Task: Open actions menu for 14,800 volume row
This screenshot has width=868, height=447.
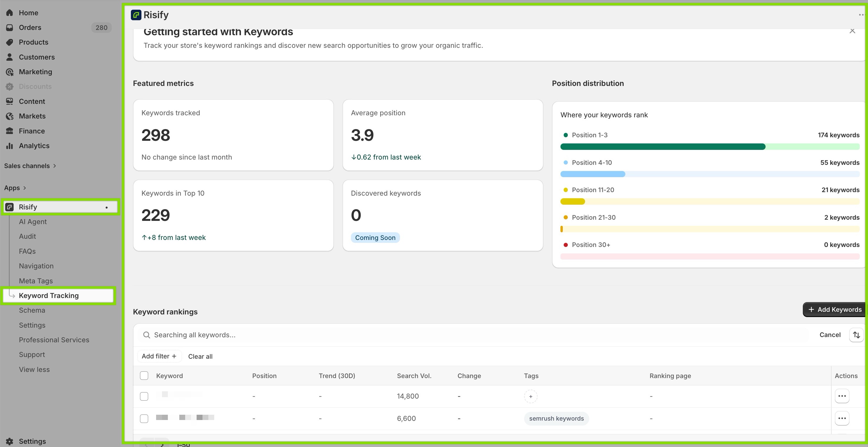Action: point(842,396)
